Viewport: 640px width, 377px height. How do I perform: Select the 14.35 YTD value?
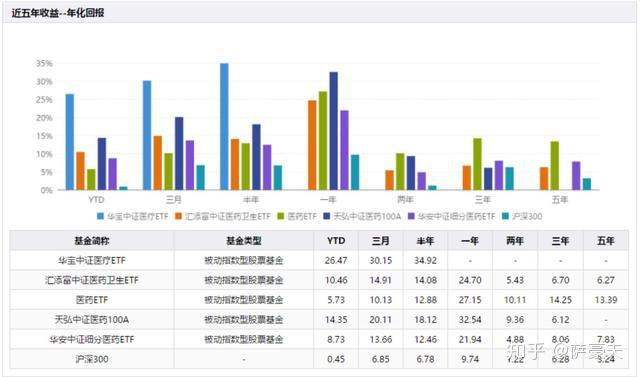336,319
